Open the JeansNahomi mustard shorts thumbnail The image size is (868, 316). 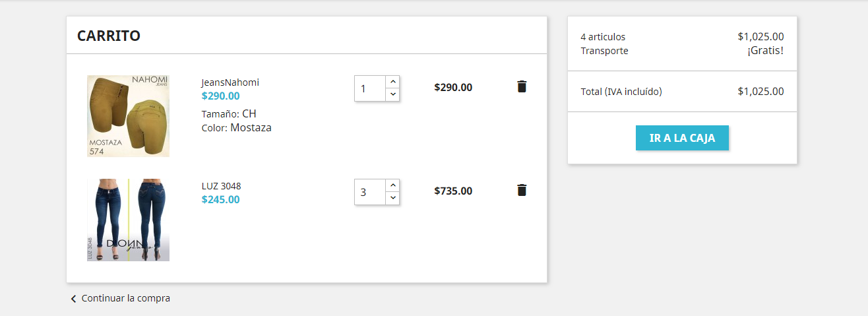click(128, 116)
